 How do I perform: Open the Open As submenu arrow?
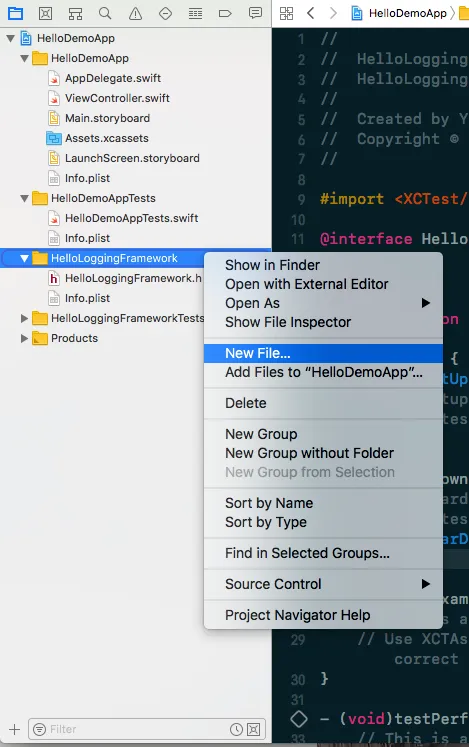click(x=426, y=303)
